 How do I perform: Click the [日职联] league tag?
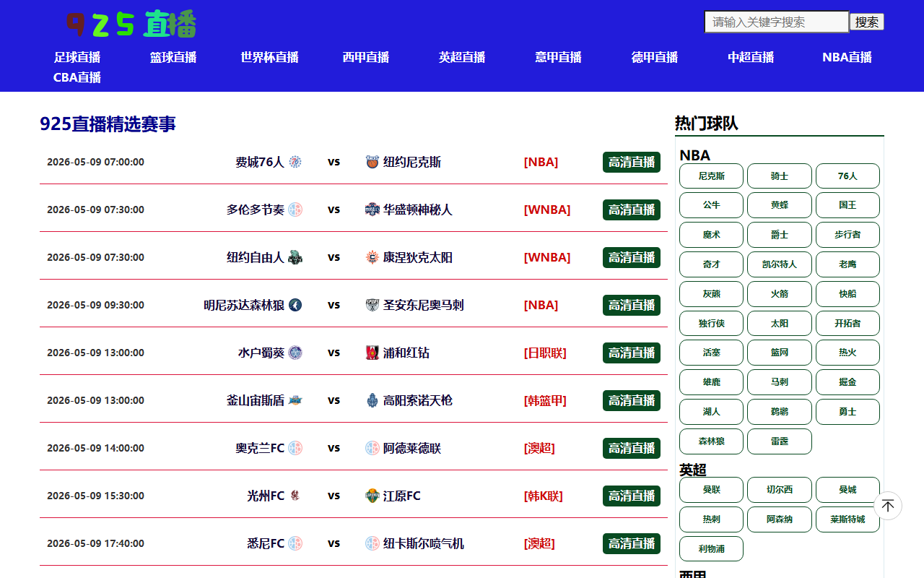(545, 353)
